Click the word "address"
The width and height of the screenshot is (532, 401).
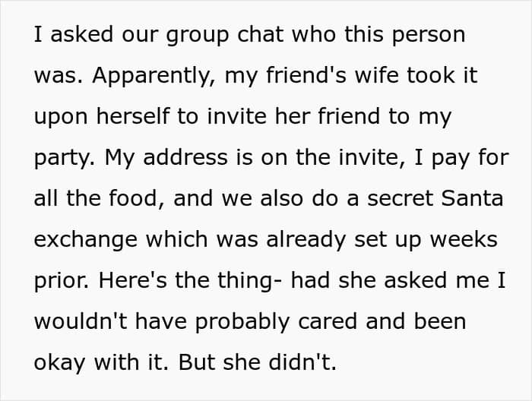184,159
